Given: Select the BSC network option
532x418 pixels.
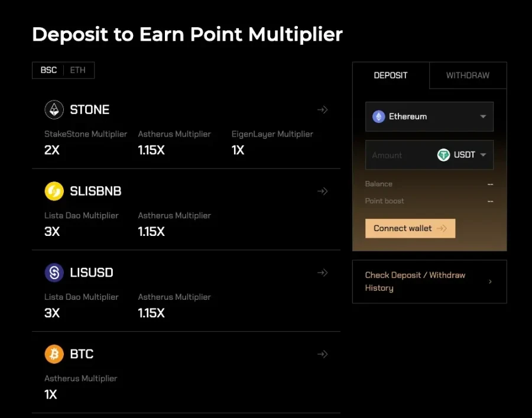Looking at the screenshot, I should pos(49,70).
